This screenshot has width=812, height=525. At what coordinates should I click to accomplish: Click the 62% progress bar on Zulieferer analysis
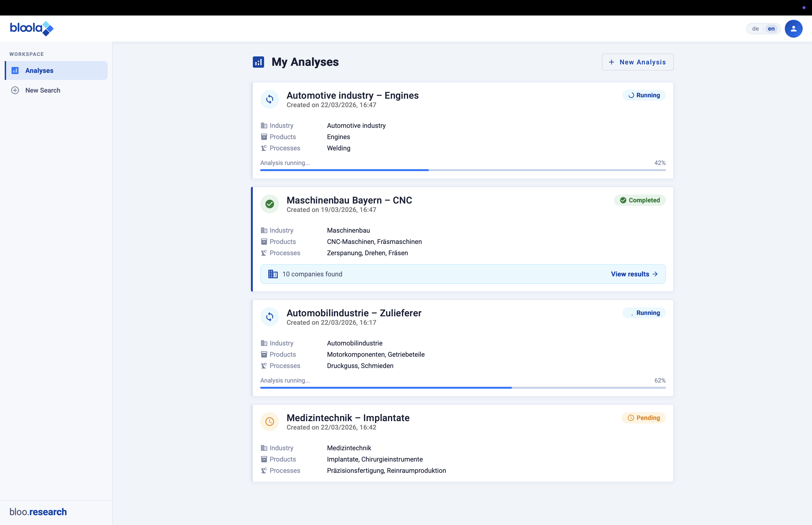462,388
